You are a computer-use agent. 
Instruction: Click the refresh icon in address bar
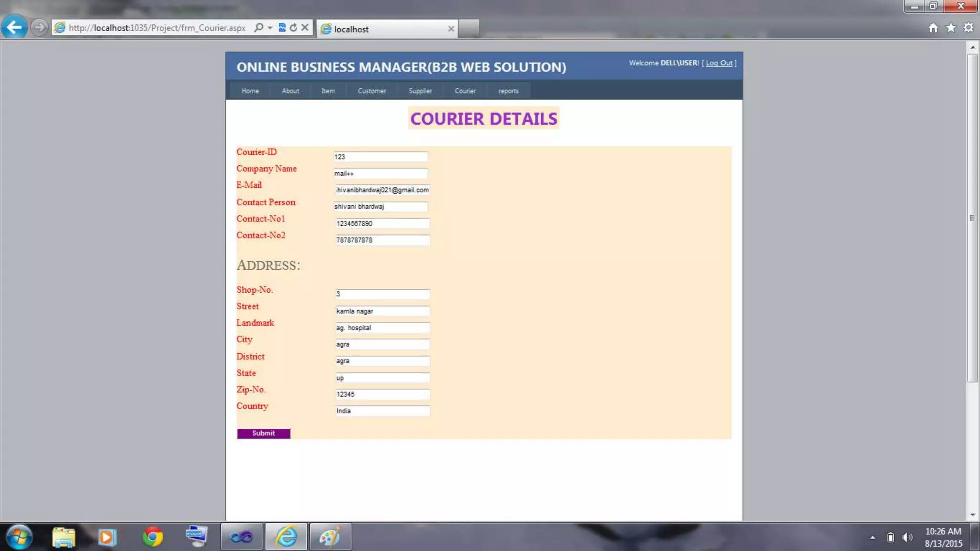(293, 28)
